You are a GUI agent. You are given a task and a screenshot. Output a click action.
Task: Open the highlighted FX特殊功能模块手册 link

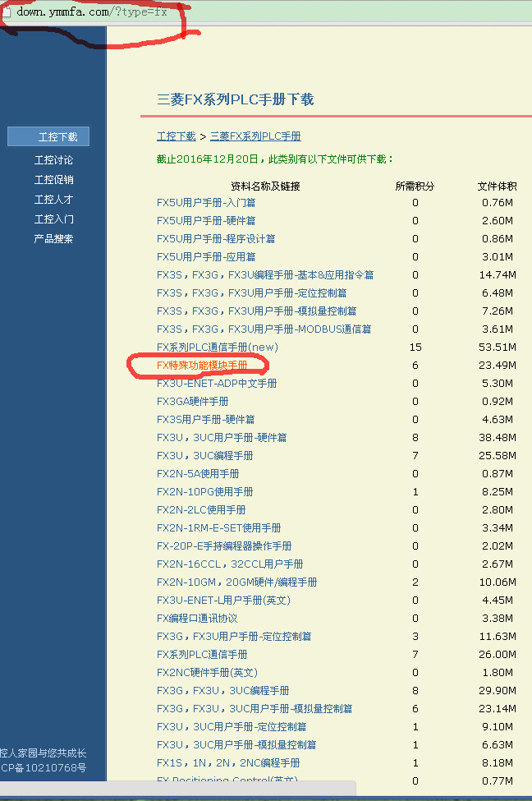pyautogui.click(x=201, y=366)
